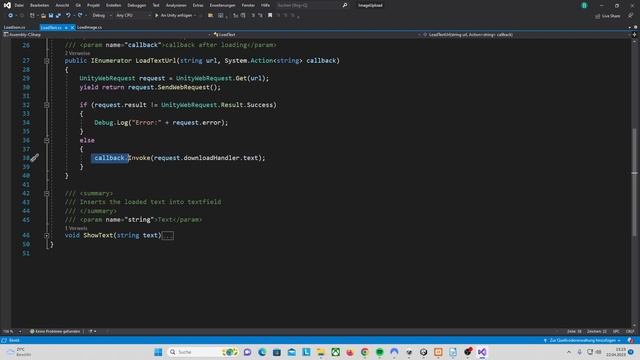Open the Debuggen menu
This screenshot has width=640, height=360.
point(137,5)
